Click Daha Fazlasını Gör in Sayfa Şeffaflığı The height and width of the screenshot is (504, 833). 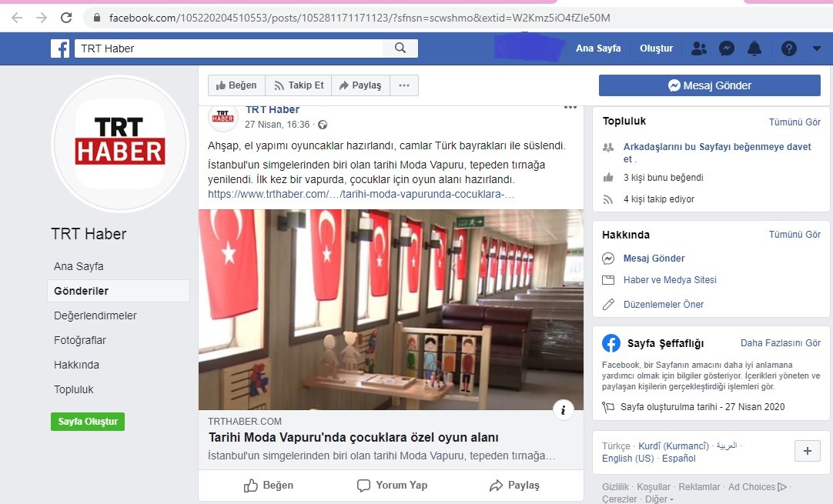781,343
